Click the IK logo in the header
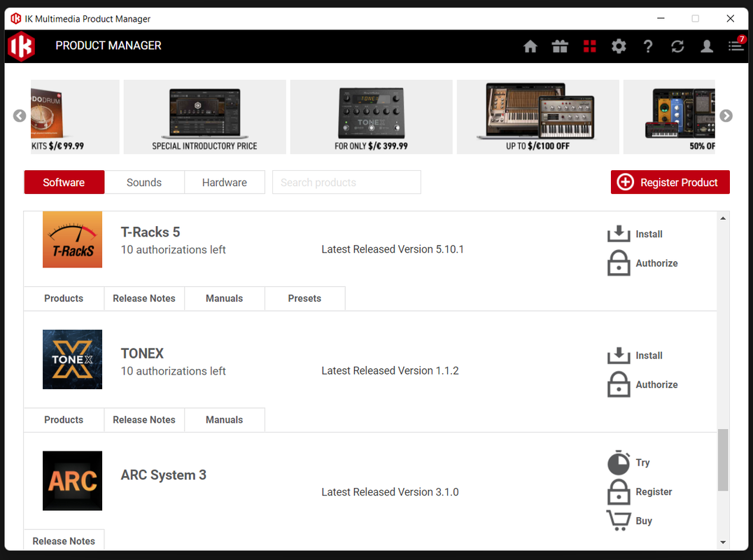 click(x=21, y=46)
